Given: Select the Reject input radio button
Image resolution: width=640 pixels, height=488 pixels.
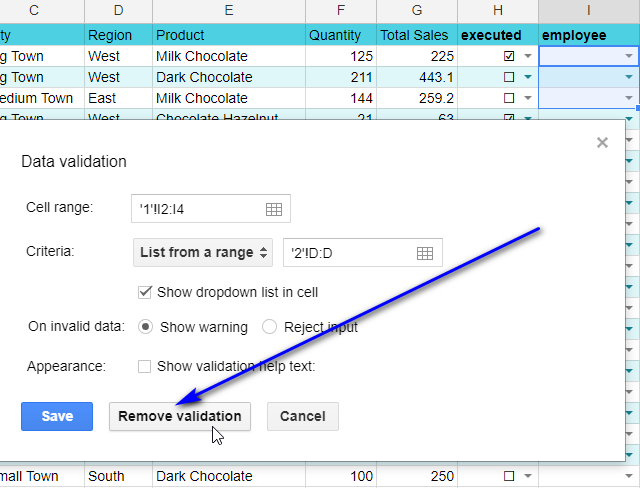Looking at the screenshot, I should 269,327.
